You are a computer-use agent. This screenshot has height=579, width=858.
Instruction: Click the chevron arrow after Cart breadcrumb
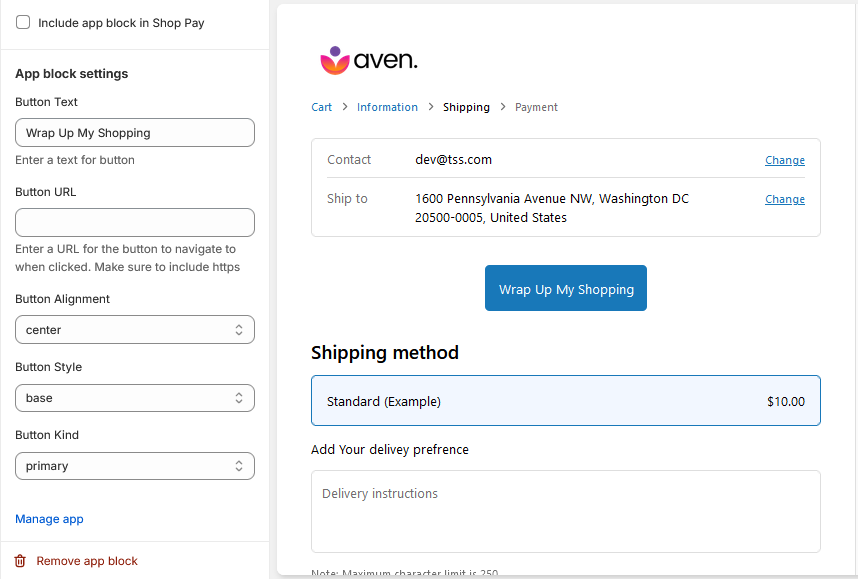(344, 107)
